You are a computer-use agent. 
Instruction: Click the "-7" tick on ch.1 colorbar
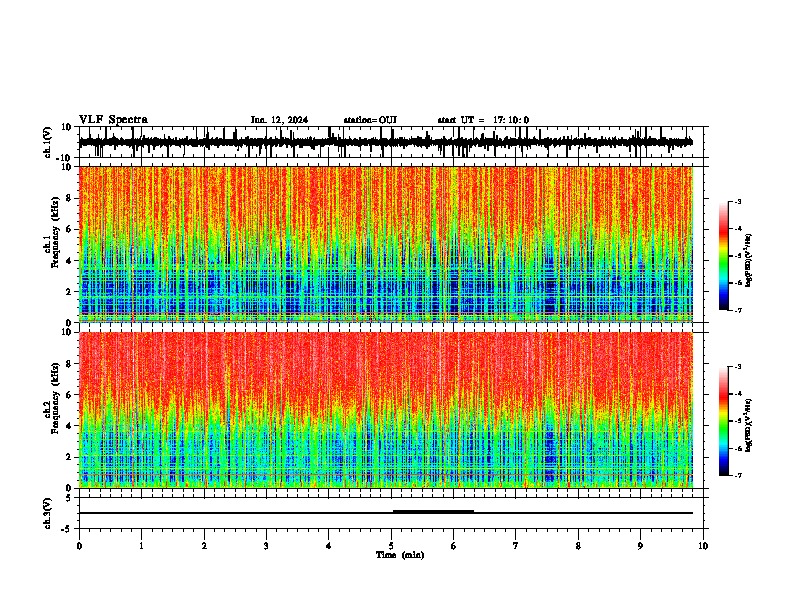738,310
